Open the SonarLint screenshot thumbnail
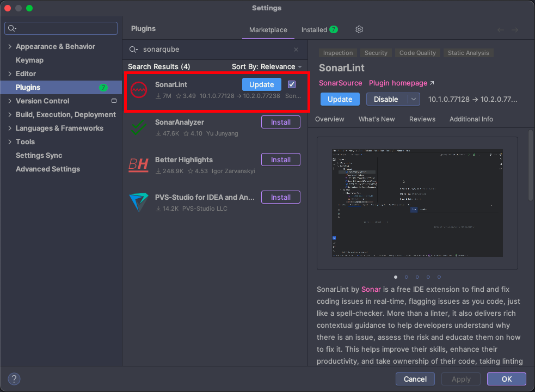This screenshot has width=535, height=392. [417, 203]
